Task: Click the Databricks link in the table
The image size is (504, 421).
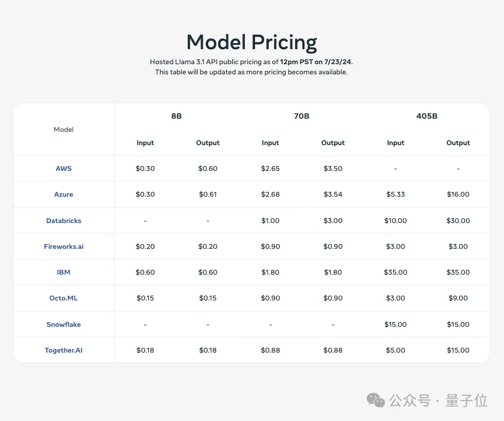Action: coord(64,221)
